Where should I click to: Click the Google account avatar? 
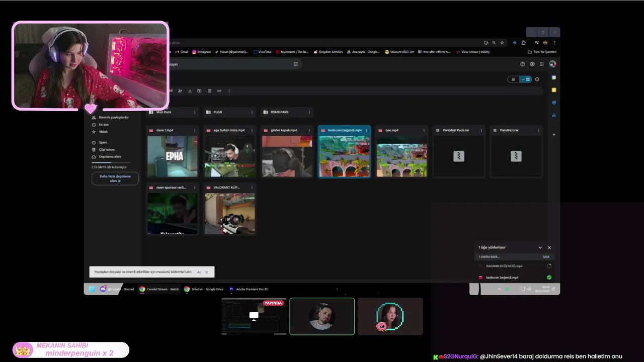pos(552,64)
